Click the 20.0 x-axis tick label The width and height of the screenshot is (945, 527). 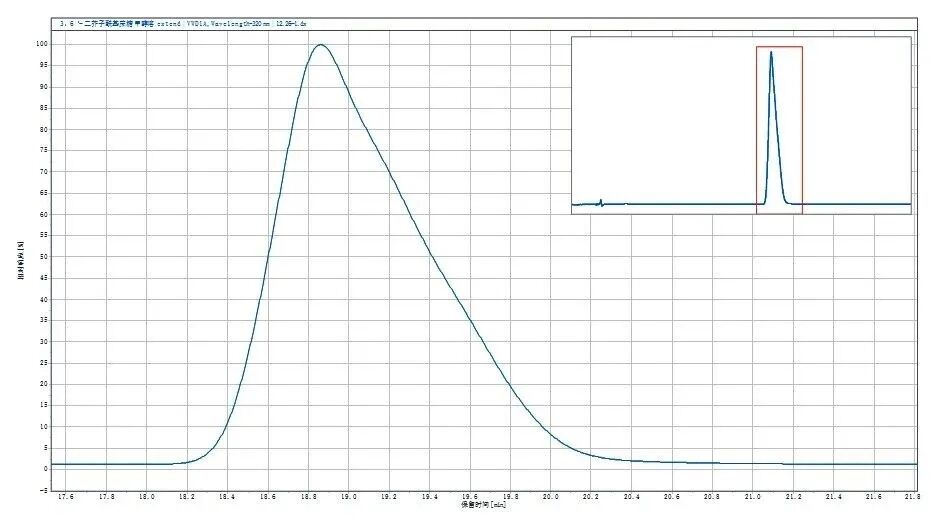(x=550, y=497)
